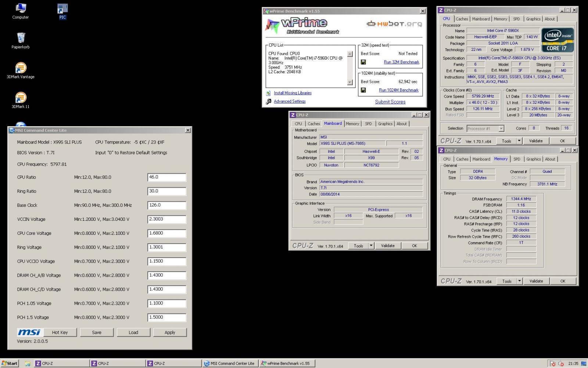
Task: Click OK in the CPU-Z Memory window
Action: point(563,281)
